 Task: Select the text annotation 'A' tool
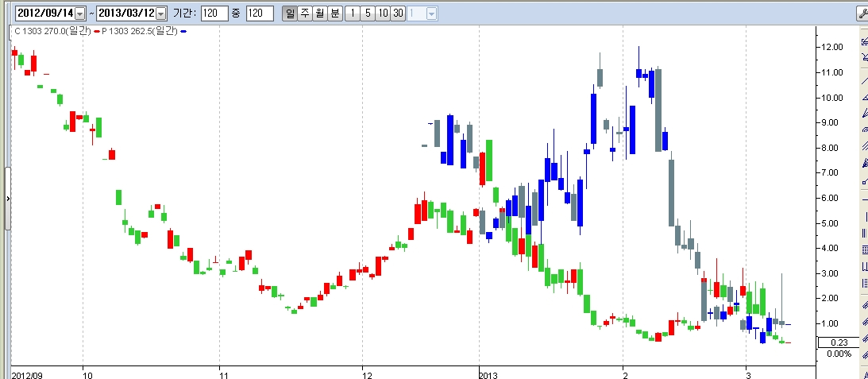coord(864,373)
